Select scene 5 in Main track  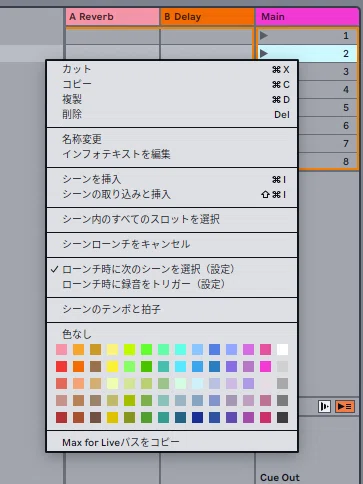pos(327,107)
